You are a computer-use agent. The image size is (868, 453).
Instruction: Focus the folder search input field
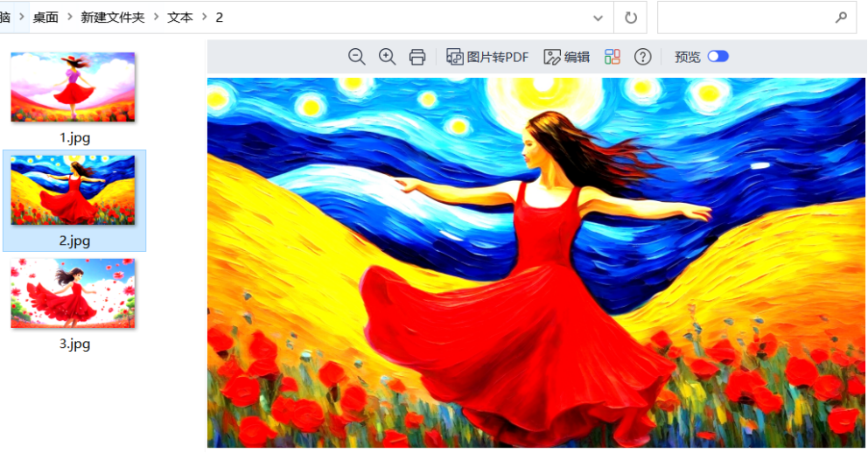pos(757,17)
